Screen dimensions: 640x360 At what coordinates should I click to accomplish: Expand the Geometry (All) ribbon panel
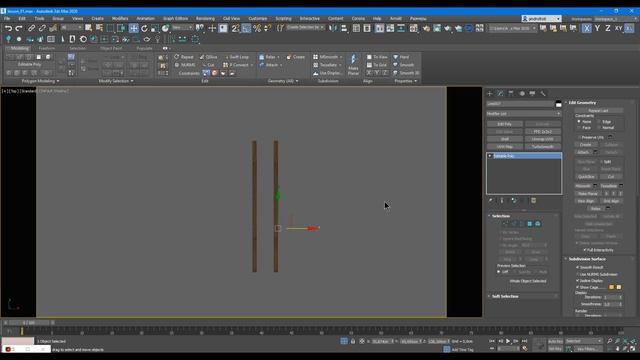(283, 81)
